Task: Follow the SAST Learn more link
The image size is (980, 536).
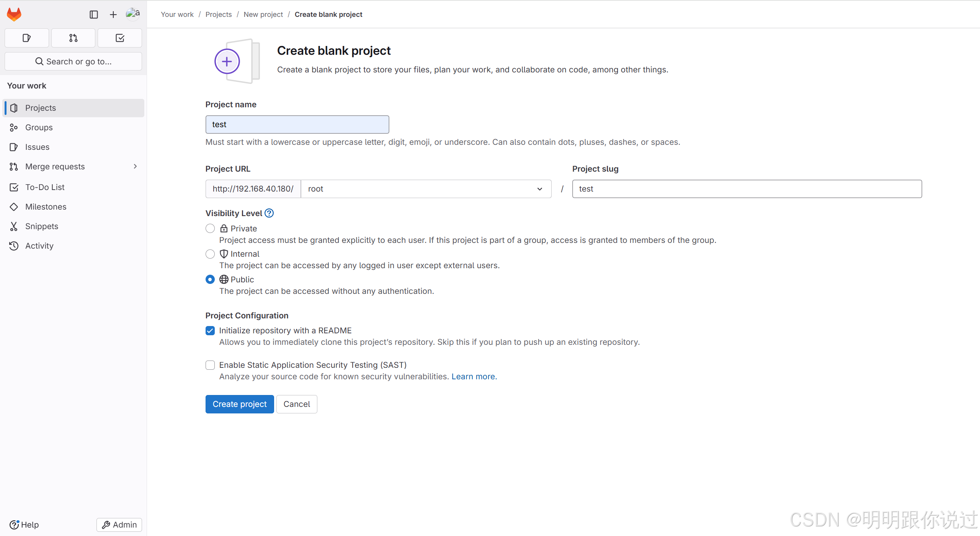Action: pyautogui.click(x=473, y=377)
